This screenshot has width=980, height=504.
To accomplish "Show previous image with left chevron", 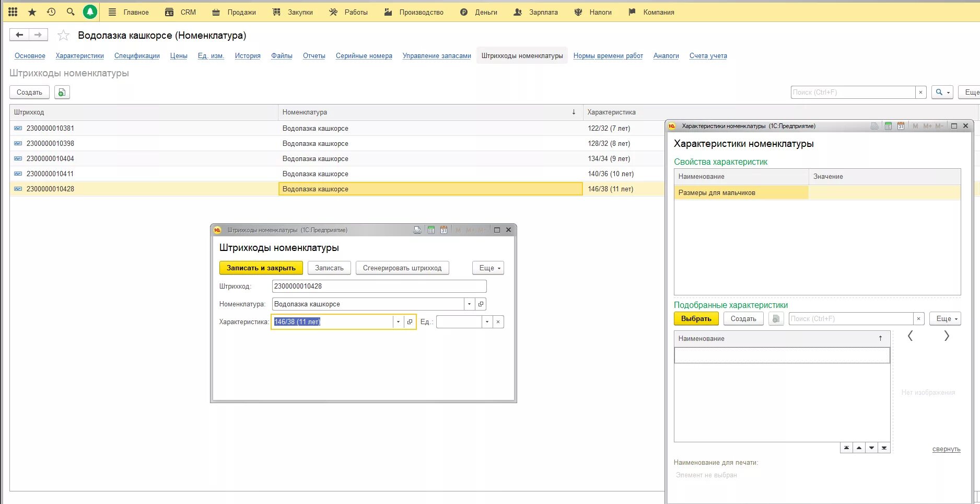I will 910,336.
